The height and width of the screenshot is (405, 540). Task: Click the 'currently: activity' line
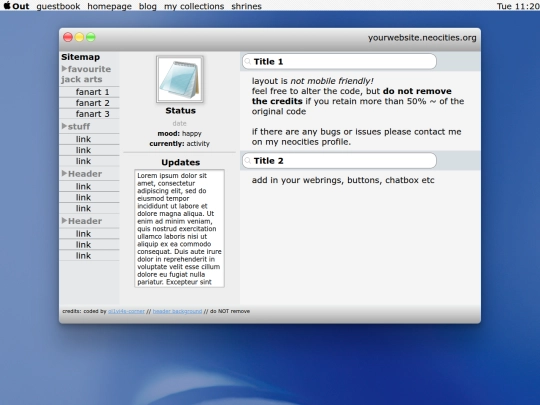tap(179, 144)
